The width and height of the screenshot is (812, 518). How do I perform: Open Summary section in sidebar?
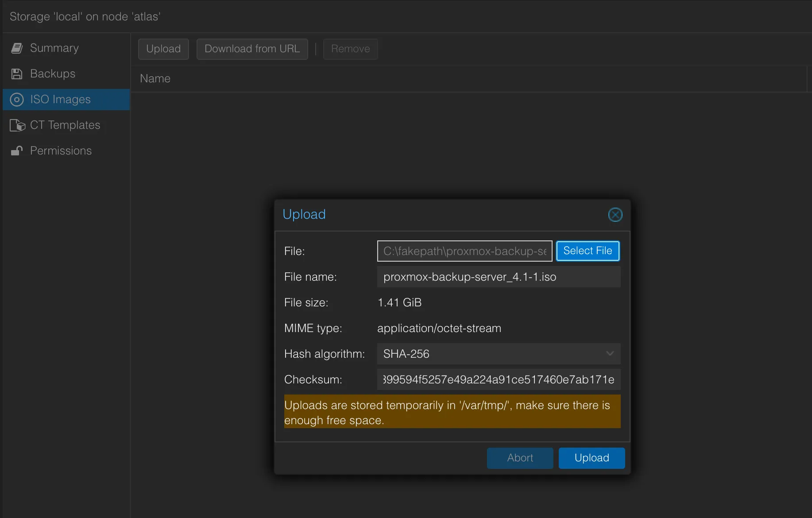[66, 48]
